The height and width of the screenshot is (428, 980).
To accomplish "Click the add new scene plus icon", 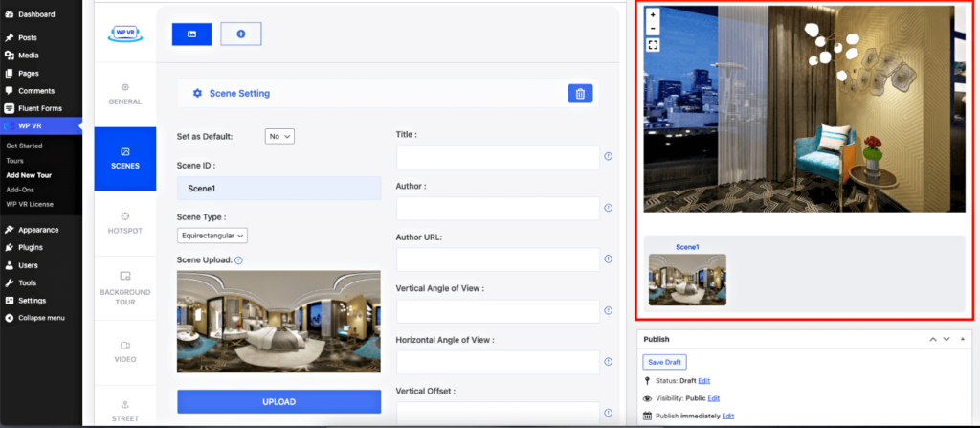I will (240, 34).
